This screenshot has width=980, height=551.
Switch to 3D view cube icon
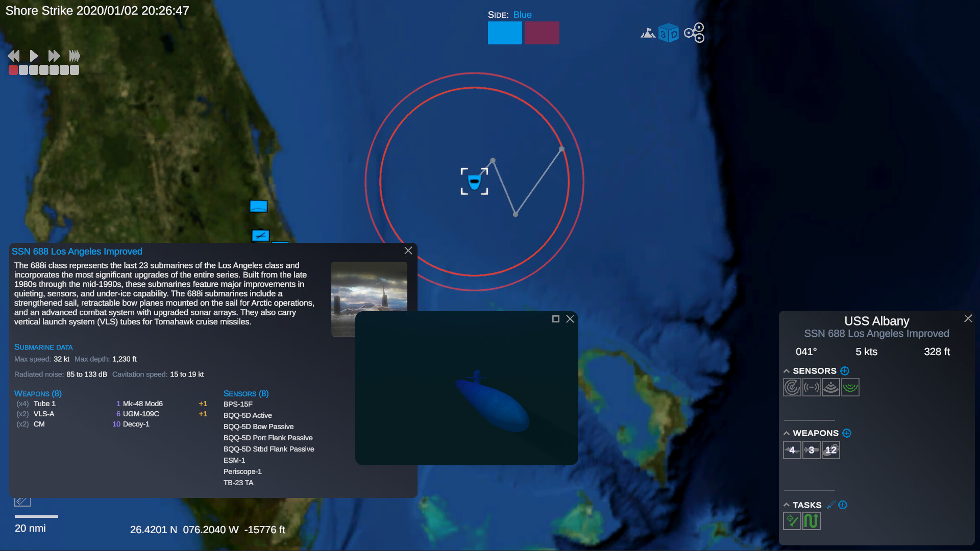coord(668,34)
